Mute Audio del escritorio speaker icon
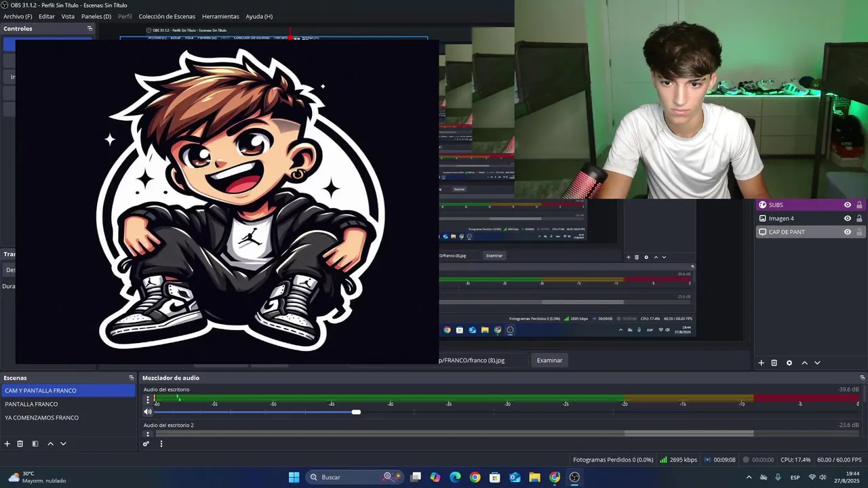Screen dimensions: 868x488 148,412
